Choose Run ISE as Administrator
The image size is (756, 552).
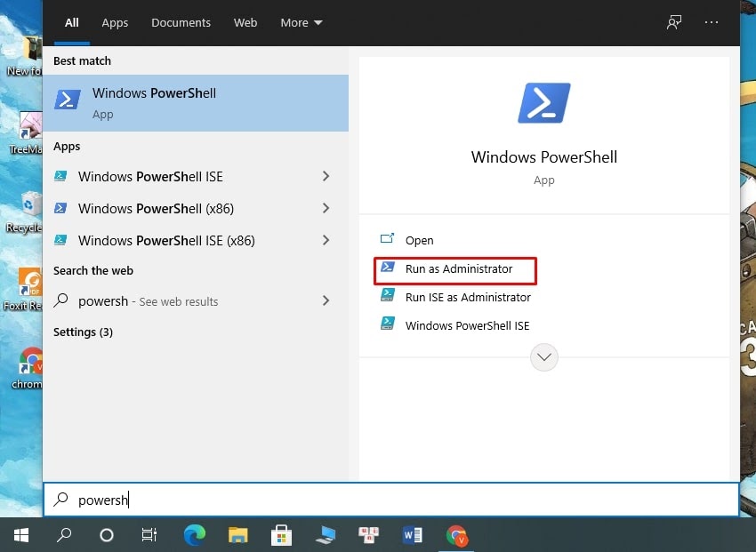tap(468, 297)
